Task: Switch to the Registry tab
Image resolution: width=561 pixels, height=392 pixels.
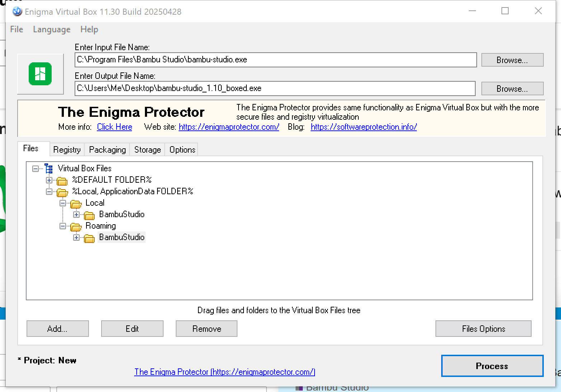Action: point(67,150)
